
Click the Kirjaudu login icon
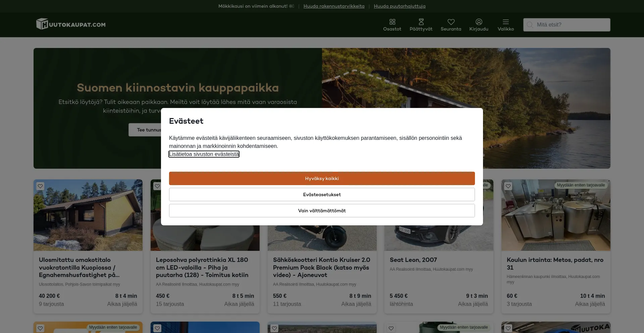coord(479,22)
